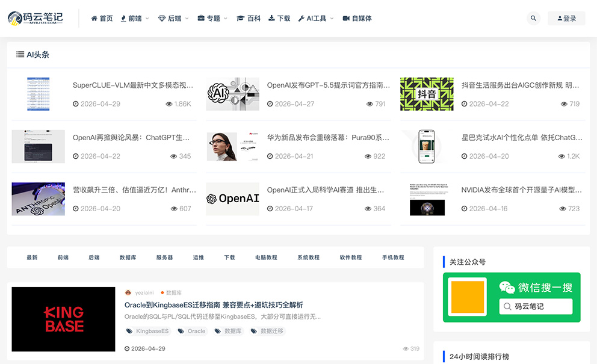Click the WeChat logo in green banner
The width and height of the screenshot is (597, 364).
click(507, 288)
